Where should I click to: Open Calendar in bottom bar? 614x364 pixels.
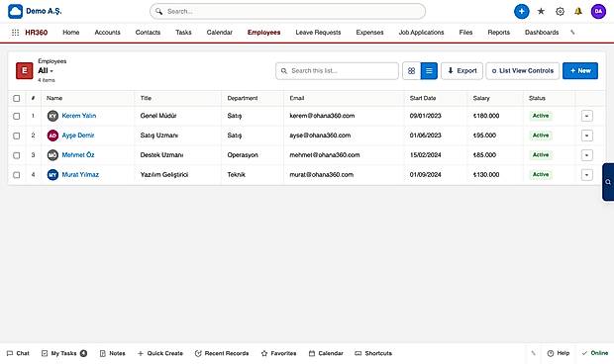coord(326,353)
